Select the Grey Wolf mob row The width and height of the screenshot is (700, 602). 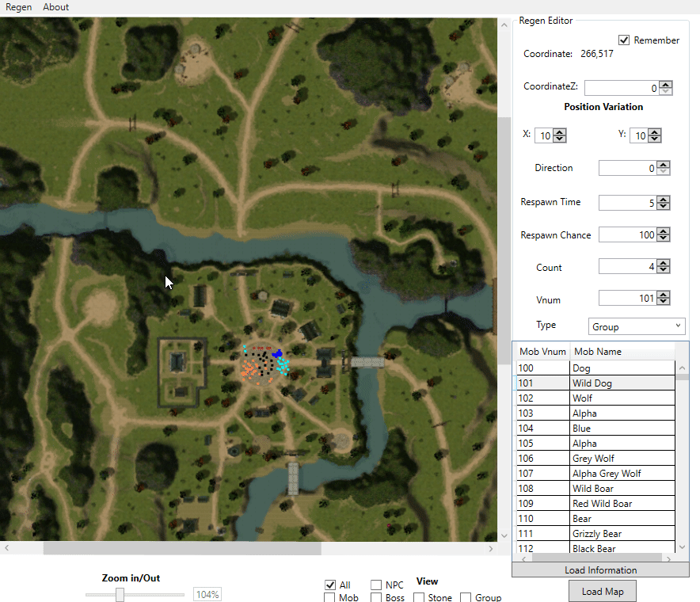coord(595,458)
